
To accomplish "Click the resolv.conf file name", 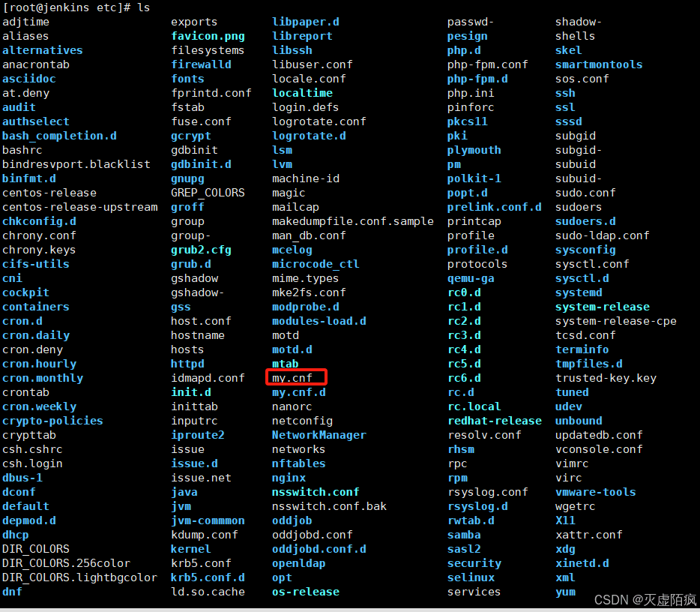I will [x=484, y=435].
